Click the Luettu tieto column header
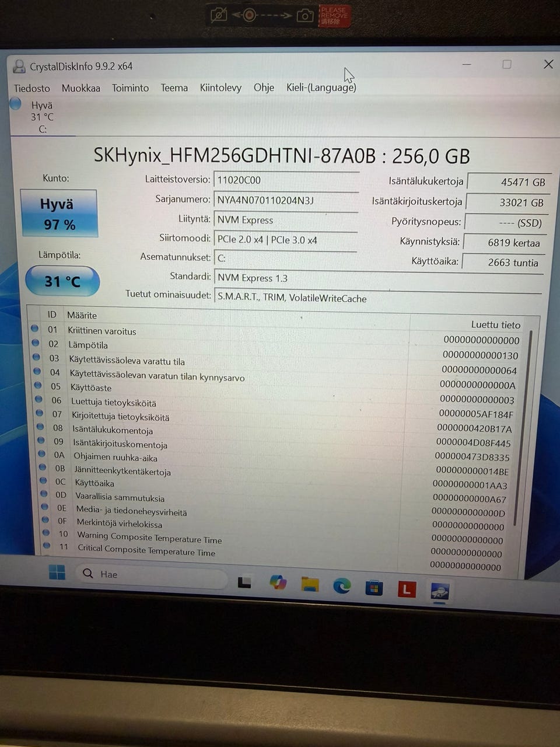This screenshot has height=747, width=560. pos(496,324)
